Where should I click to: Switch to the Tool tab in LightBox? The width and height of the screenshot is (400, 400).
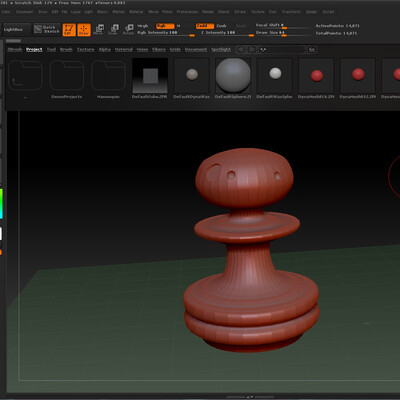pos(51,49)
